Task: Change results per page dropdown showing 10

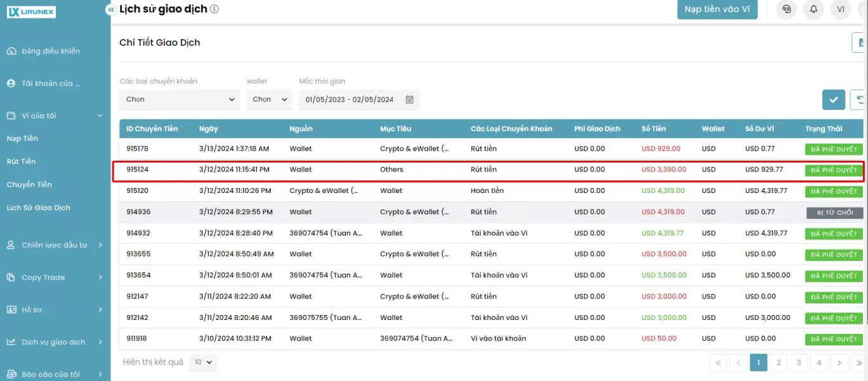Action: click(x=203, y=362)
